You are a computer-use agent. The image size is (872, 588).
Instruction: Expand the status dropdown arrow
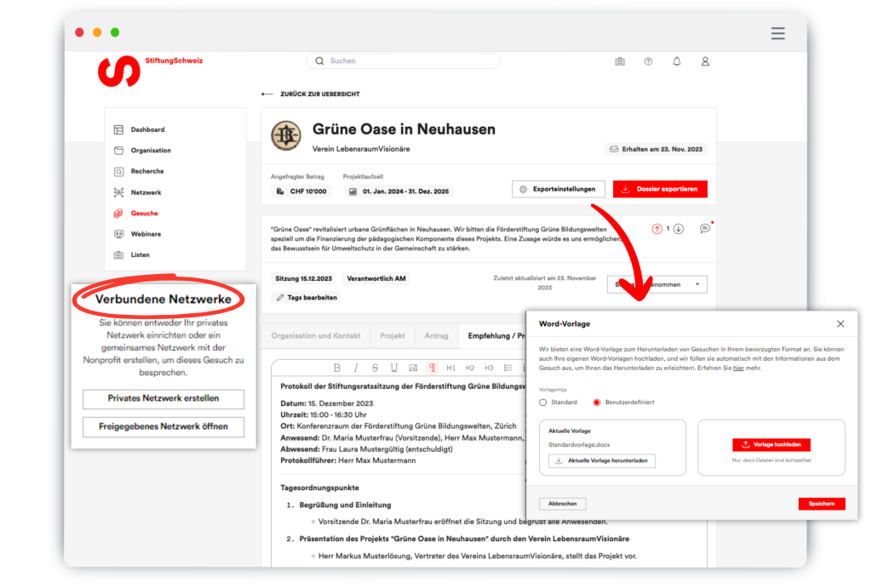tap(697, 284)
